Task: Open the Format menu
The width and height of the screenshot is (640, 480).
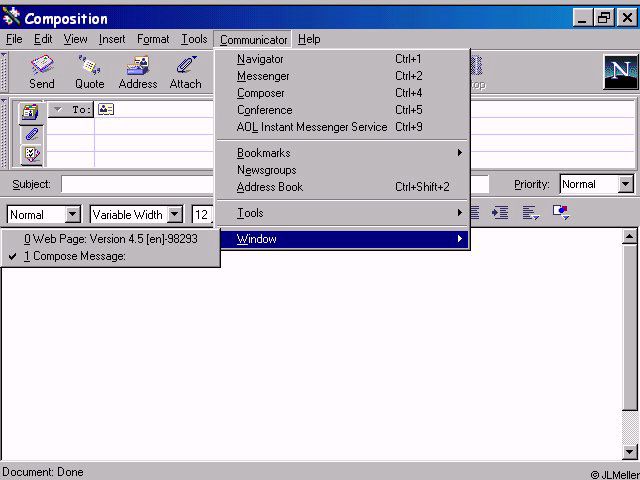Action: (x=153, y=40)
